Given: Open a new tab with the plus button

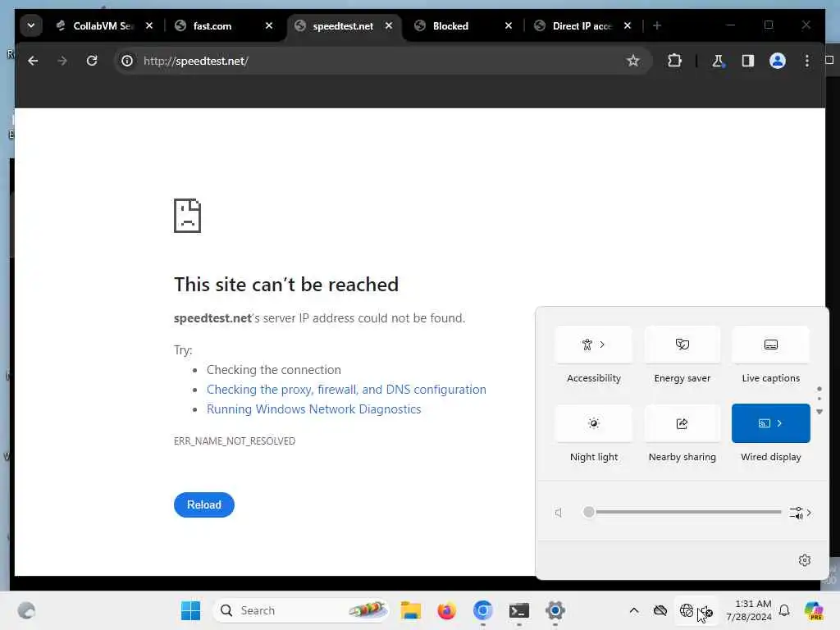Looking at the screenshot, I should coord(657,25).
